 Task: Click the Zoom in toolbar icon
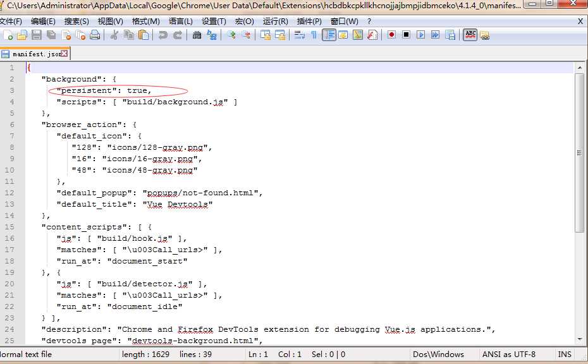(231, 35)
